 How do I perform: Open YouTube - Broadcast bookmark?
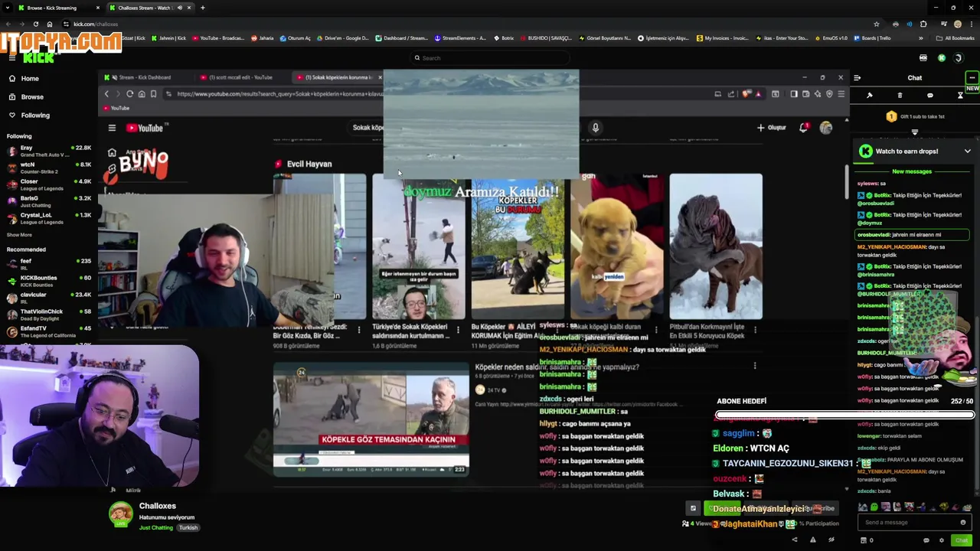pos(217,38)
